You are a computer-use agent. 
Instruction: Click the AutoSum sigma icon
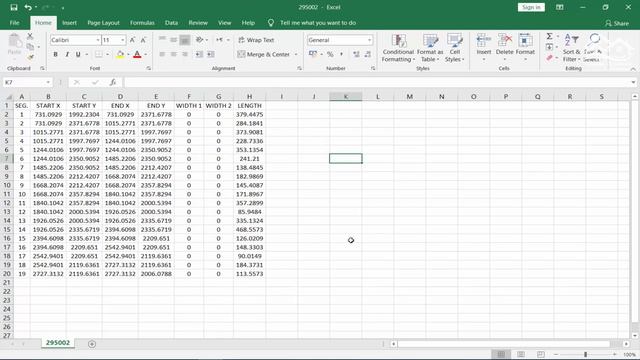tap(550, 36)
